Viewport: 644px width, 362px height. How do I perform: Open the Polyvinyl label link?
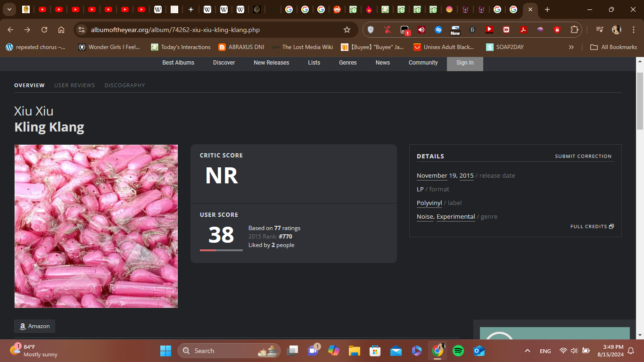tap(429, 203)
